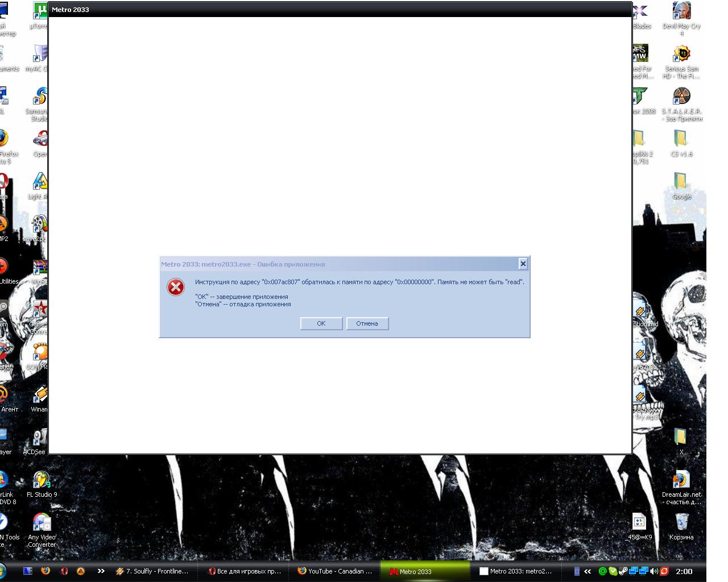Viewport: 728px width, 582px height.
Task: Open S.T.A.L.K.E.R. Зов Припяти shortcut
Action: pos(681,104)
